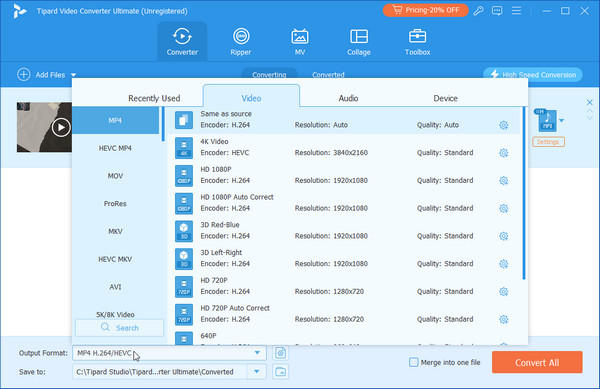Click the profile list vertical scrollbar
The height and width of the screenshot is (389, 600).
(x=524, y=193)
